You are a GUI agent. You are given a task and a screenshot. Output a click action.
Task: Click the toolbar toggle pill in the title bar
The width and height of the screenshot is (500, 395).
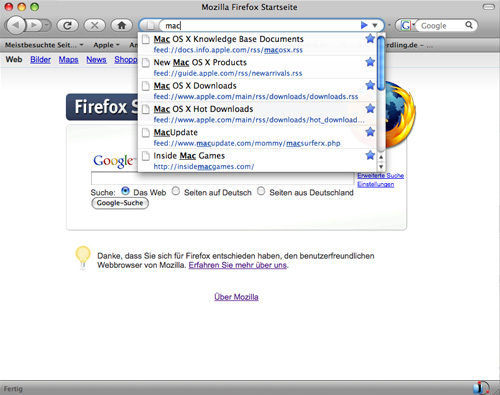[x=489, y=7]
